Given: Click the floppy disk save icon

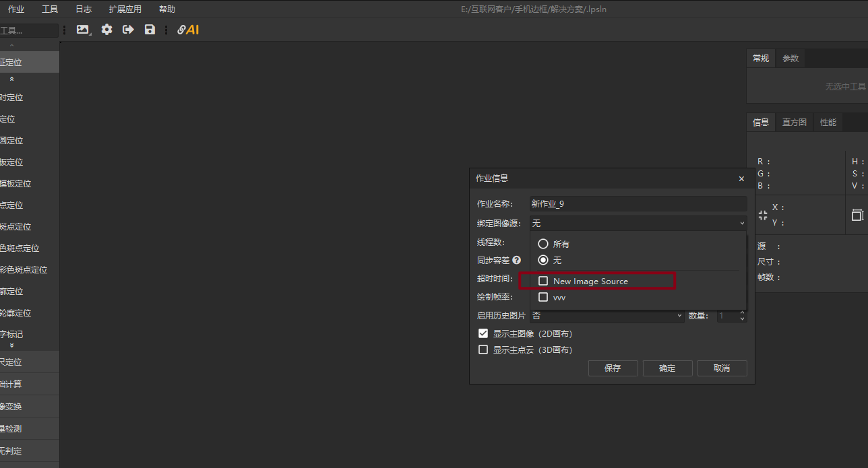Looking at the screenshot, I should click(x=150, y=30).
